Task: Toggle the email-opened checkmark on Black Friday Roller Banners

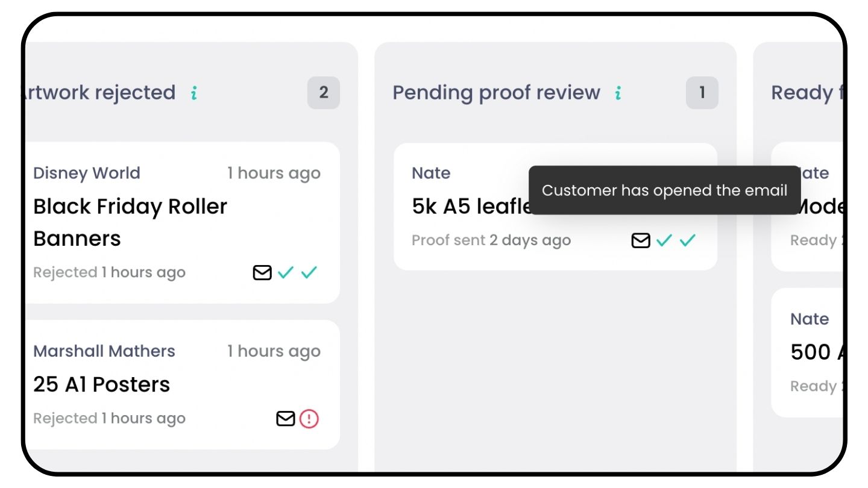Action: coord(285,272)
